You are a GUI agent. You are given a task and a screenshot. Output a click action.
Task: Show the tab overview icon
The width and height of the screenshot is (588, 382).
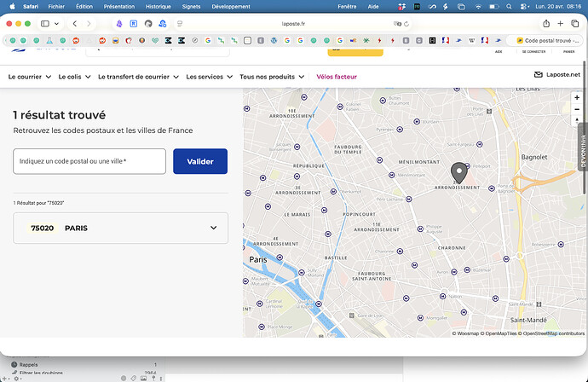point(575,24)
